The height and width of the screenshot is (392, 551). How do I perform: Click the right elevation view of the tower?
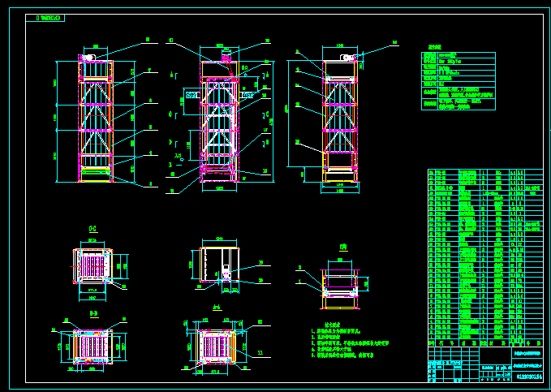340,118
